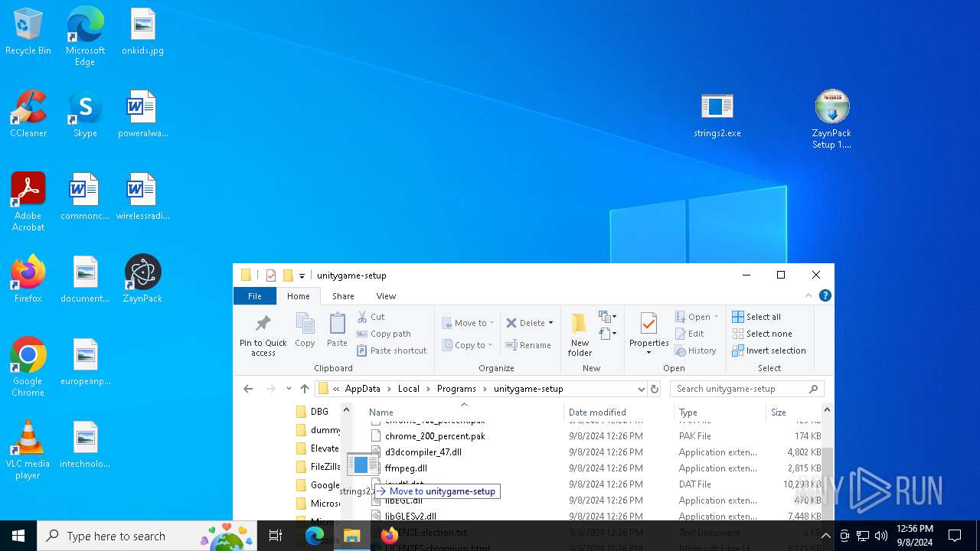Click Rename in Organize group

point(528,345)
